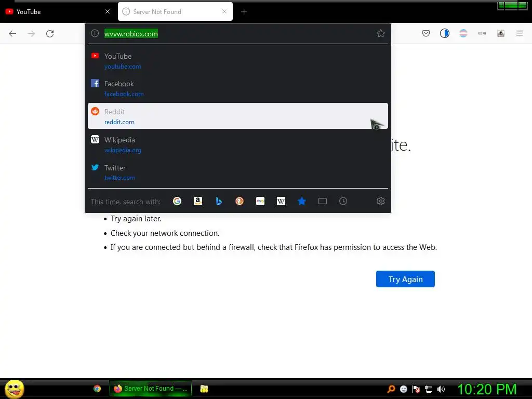Switch to the YouTube tab

58,11
